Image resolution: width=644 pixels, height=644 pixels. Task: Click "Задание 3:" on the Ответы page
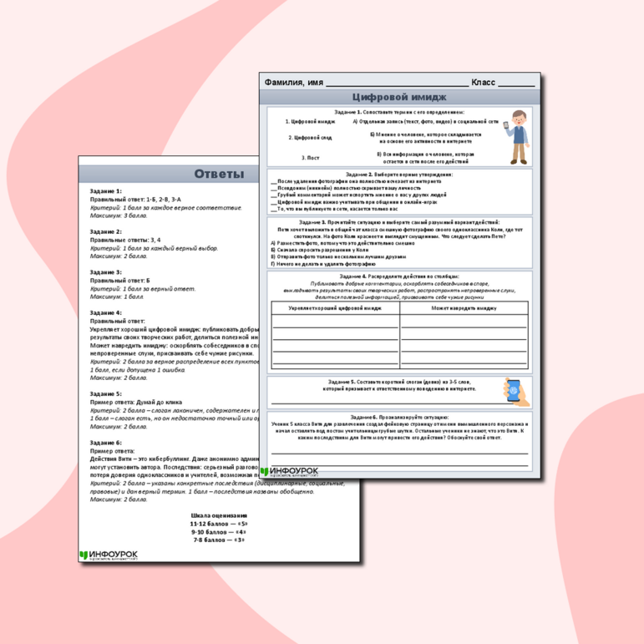pyautogui.click(x=106, y=272)
